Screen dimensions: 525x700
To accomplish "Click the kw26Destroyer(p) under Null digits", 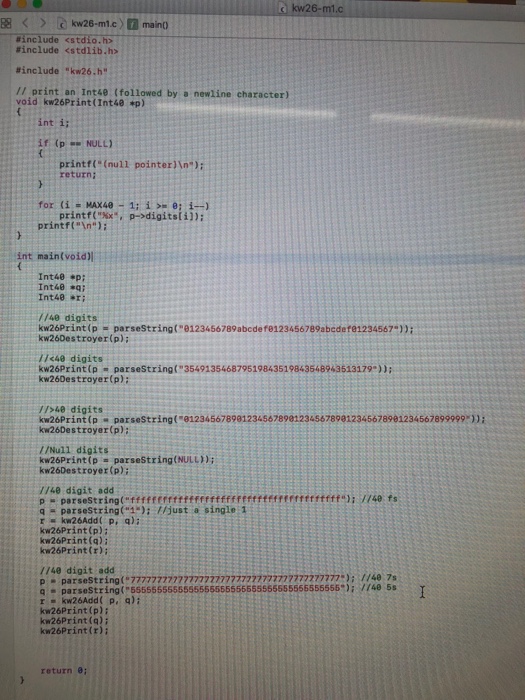I will (84, 471).
